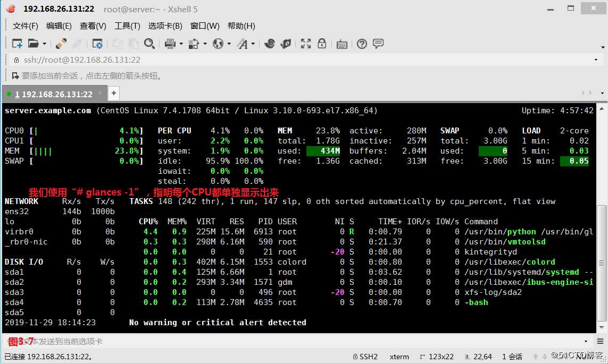Viewport: 608px width, 364px height.
Task: Launch Xagent from the toolbar icon
Action: coord(286,44)
